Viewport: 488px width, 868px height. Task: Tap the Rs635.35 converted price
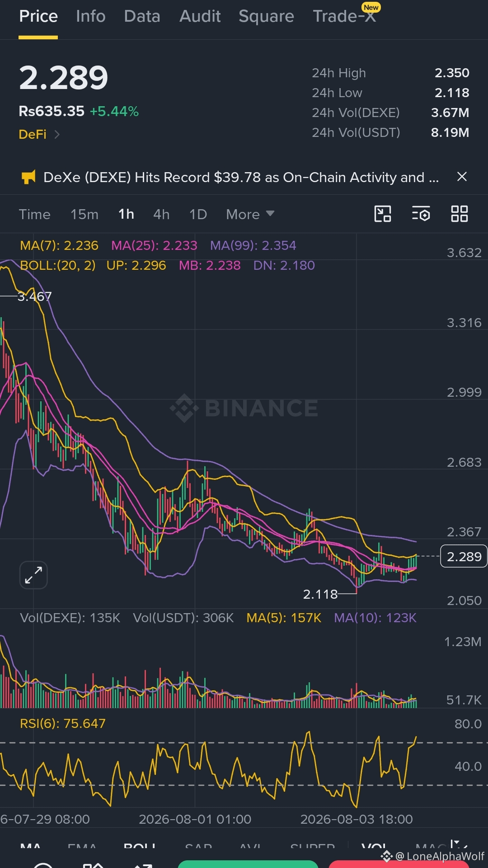[52, 111]
